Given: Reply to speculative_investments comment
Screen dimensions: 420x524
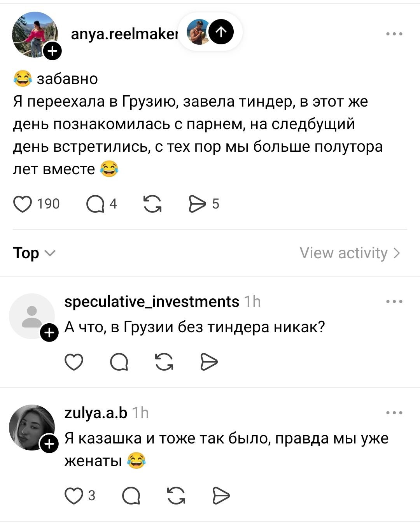Looking at the screenshot, I should point(119,362).
